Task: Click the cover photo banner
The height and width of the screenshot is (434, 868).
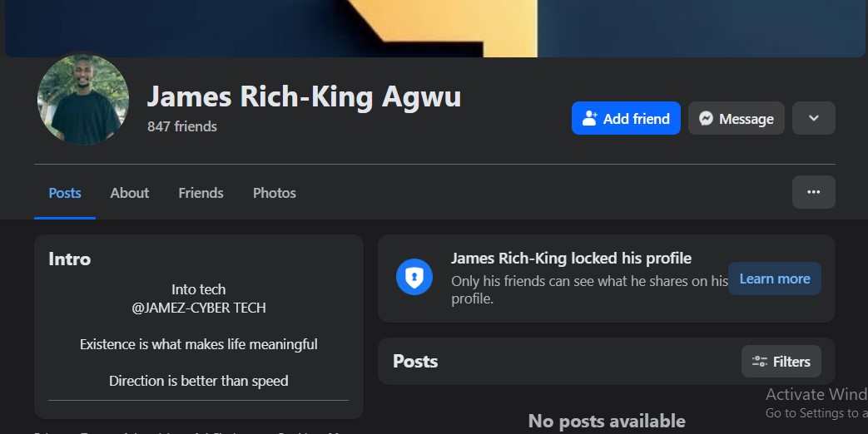Action: pyautogui.click(x=433, y=28)
